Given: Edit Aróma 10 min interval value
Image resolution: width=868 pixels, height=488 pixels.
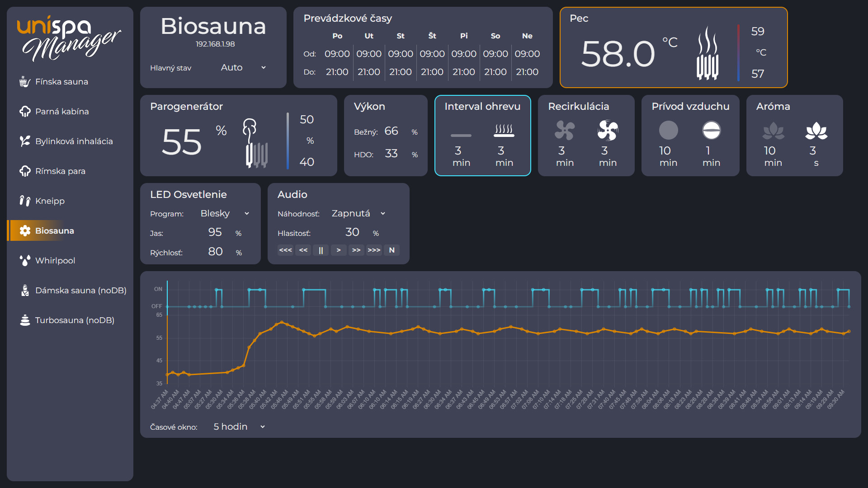Looking at the screenshot, I should click(769, 151).
